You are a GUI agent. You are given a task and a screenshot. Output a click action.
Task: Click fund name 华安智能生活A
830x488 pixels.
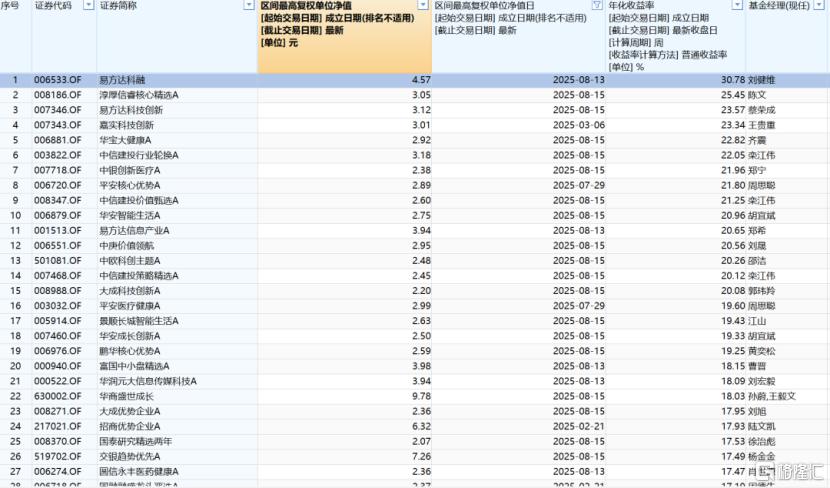tap(130, 215)
